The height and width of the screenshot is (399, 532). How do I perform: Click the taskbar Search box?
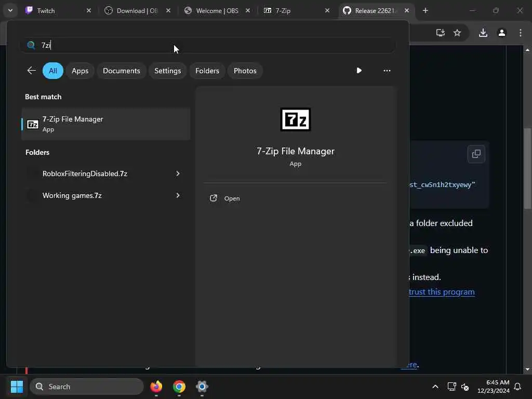[x=87, y=387]
